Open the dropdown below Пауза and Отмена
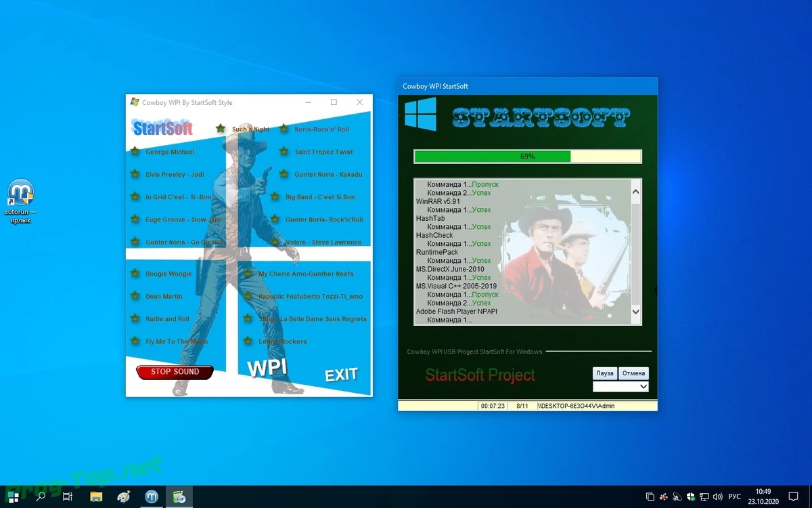The height and width of the screenshot is (508, 812). [x=621, y=387]
